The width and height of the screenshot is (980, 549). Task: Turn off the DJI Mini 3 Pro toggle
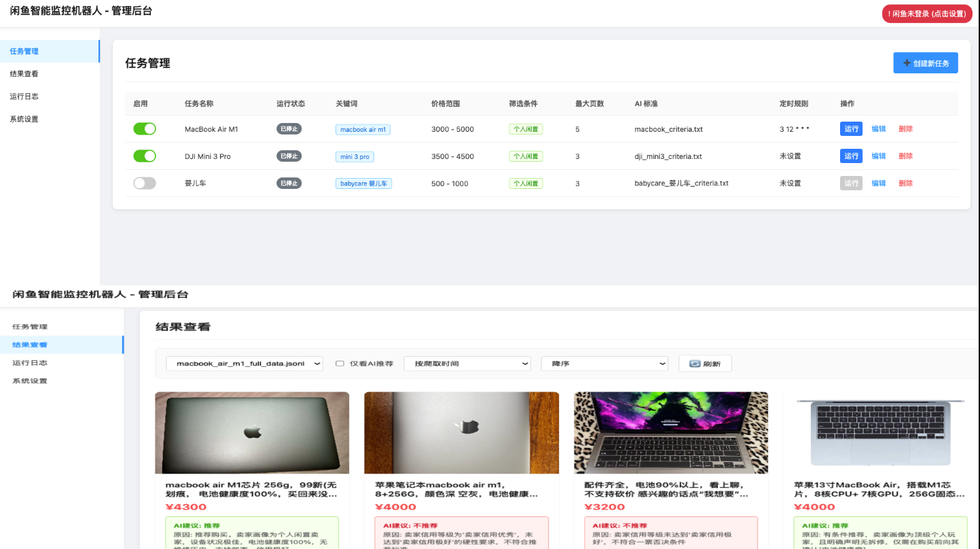(x=145, y=156)
